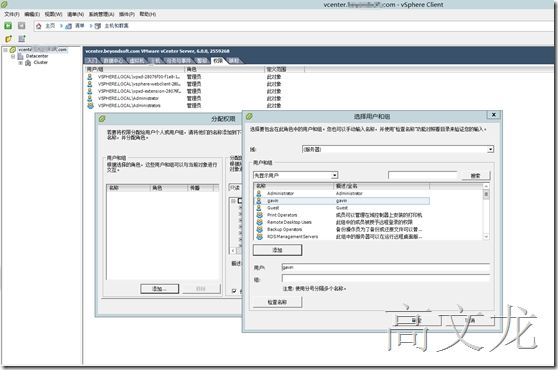Open the 文件(F) menu
Screen dimensions: 558x370
coord(12,14)
